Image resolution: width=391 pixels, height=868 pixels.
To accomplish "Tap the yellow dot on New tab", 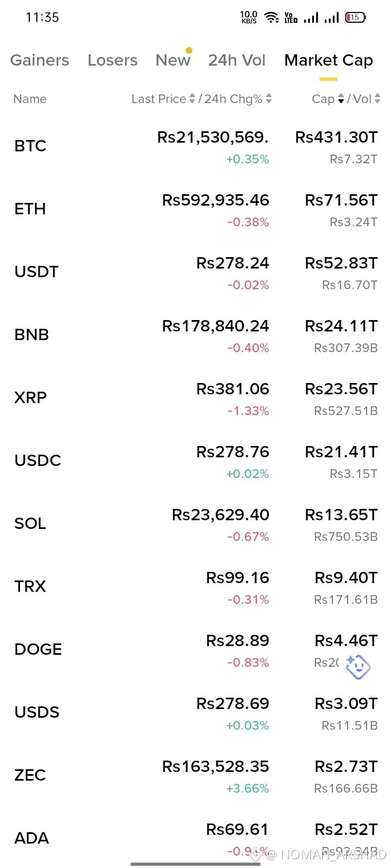I will 188,50.
